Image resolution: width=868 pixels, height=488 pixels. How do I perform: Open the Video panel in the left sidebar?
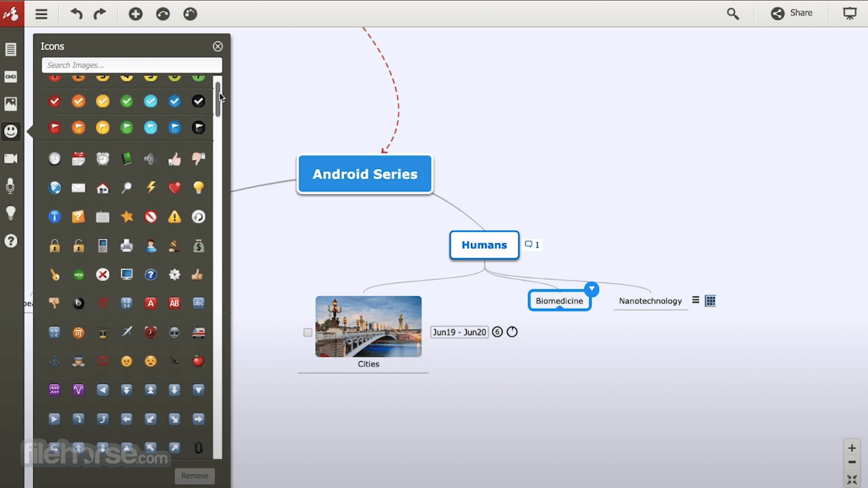pos(11,158)
